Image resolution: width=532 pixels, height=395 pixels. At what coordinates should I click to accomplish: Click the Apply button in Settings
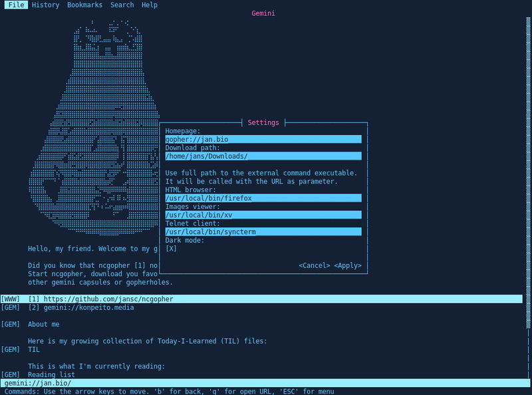point(348,265)
